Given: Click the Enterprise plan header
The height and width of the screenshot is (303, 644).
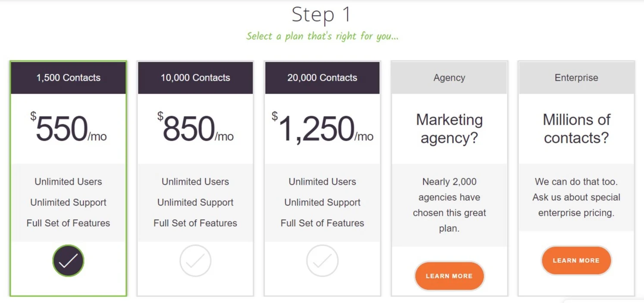Looking at the screenshot, I should pyautogui.click(x=576, y=78).
